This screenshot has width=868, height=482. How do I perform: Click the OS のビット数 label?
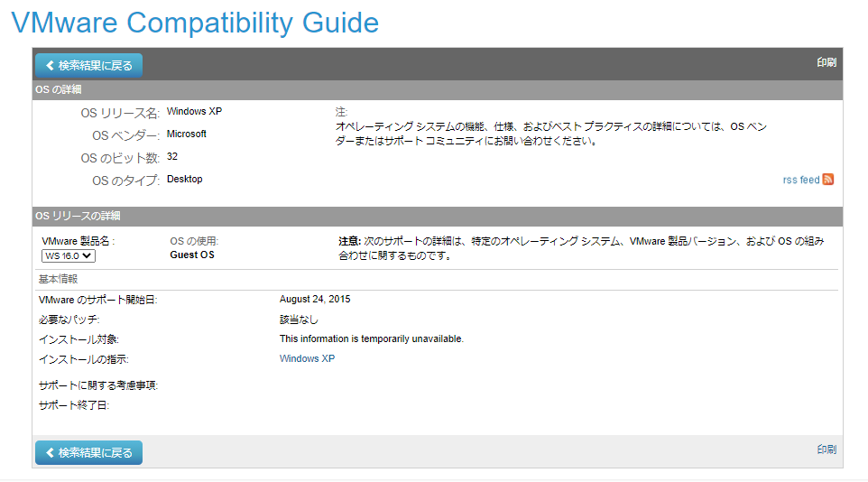click(120, 159)
